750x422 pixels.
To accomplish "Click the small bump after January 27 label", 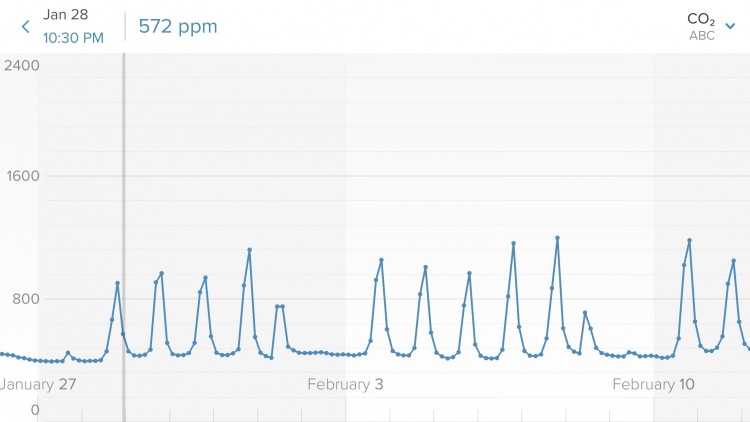I will click(67, 352).
